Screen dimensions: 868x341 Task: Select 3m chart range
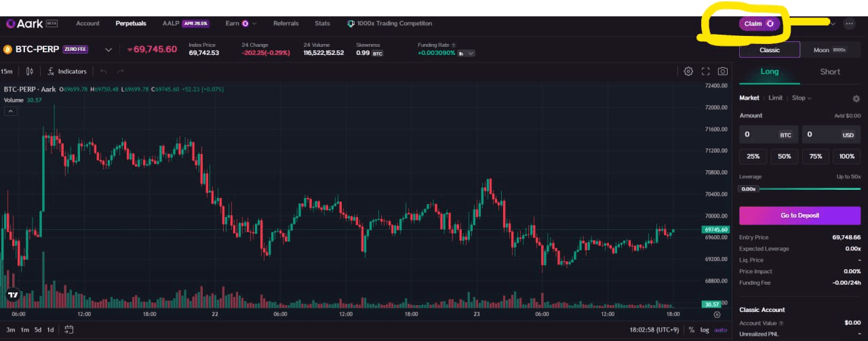[10, 330]
